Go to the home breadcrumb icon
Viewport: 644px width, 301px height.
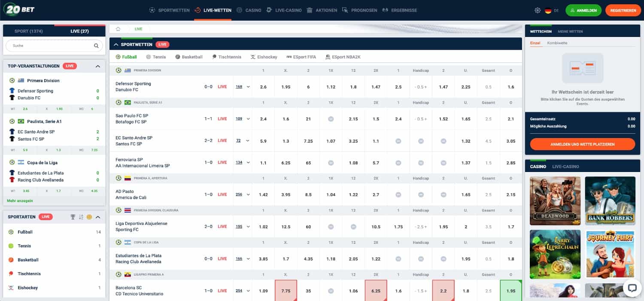[x=118, y=29]
